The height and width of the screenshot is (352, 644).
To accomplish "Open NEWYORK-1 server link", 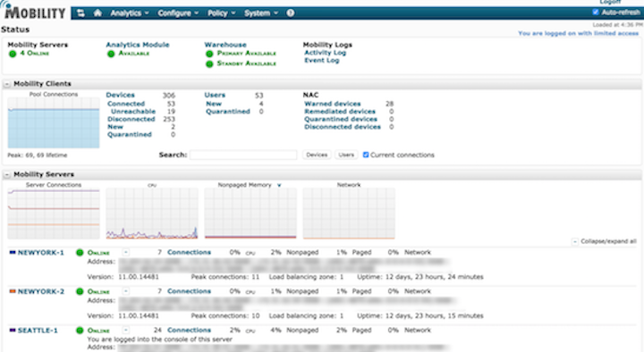I will (x=41, y=253).
